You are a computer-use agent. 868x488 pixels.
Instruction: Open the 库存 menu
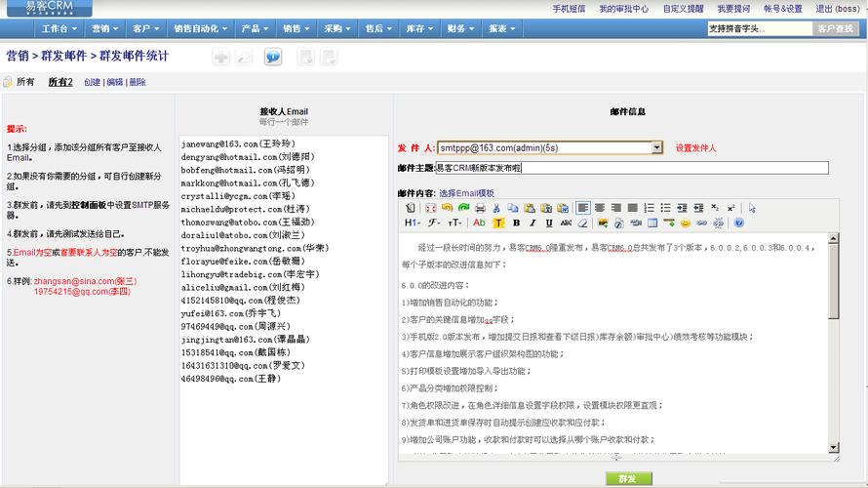tap(419, 28)
